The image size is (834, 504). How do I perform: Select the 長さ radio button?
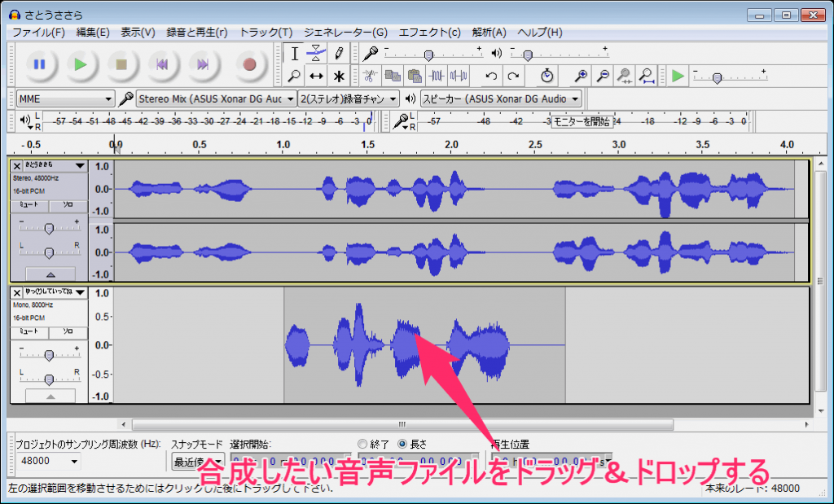click(x=402, y=444)
